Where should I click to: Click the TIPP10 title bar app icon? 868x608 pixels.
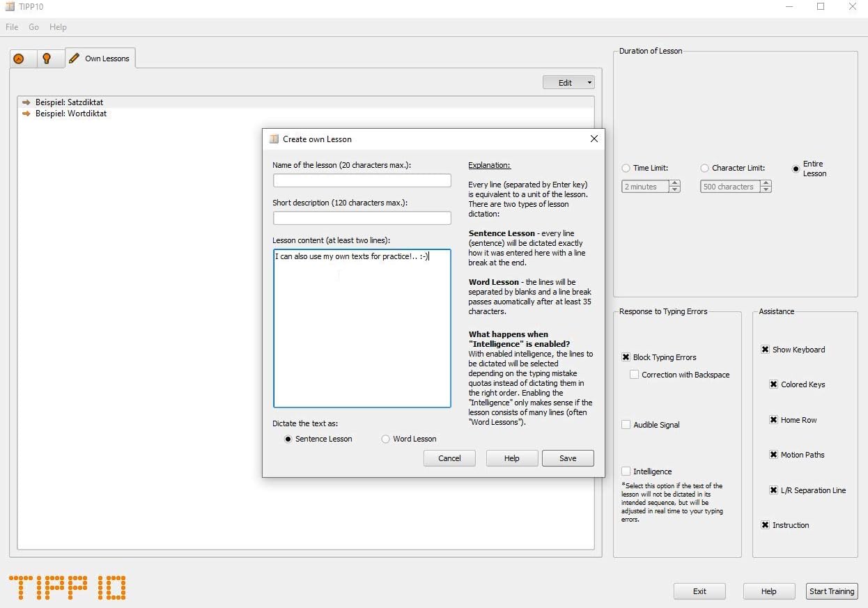click(x=9, y=7)
